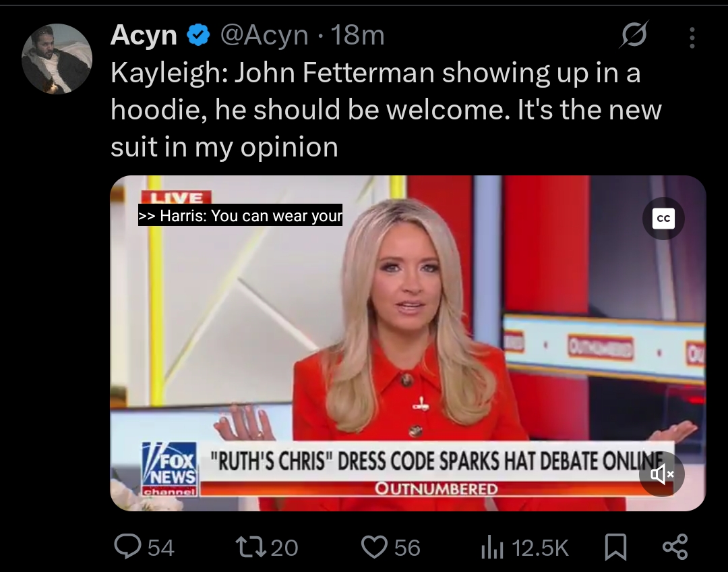Click the blue verified badge
The height and width of the screenshot is (572, 728).
(x=199, y=35)
